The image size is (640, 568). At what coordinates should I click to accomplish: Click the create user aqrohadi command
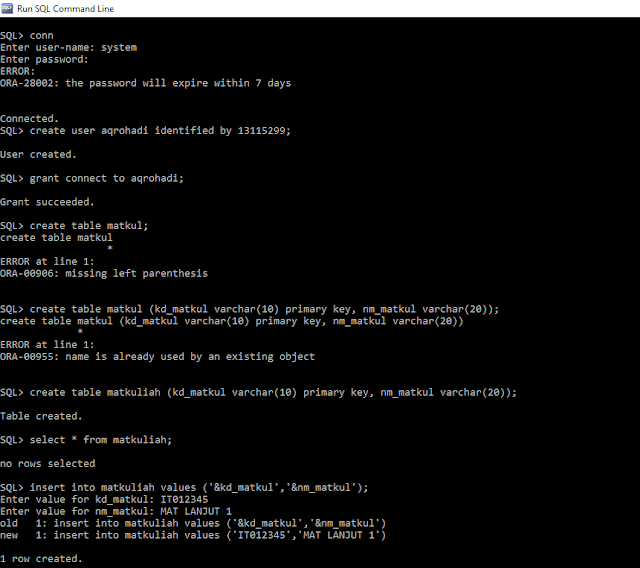145,131
